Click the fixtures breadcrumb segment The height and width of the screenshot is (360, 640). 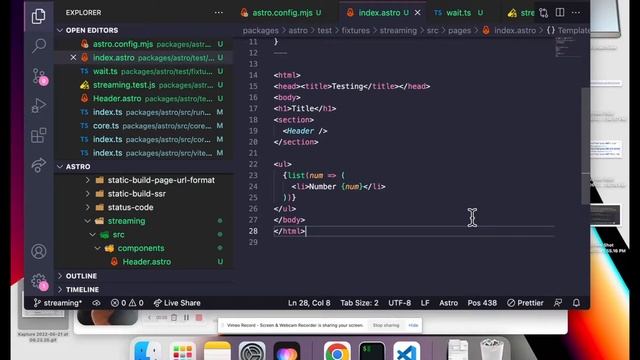(x=355, y=30)
